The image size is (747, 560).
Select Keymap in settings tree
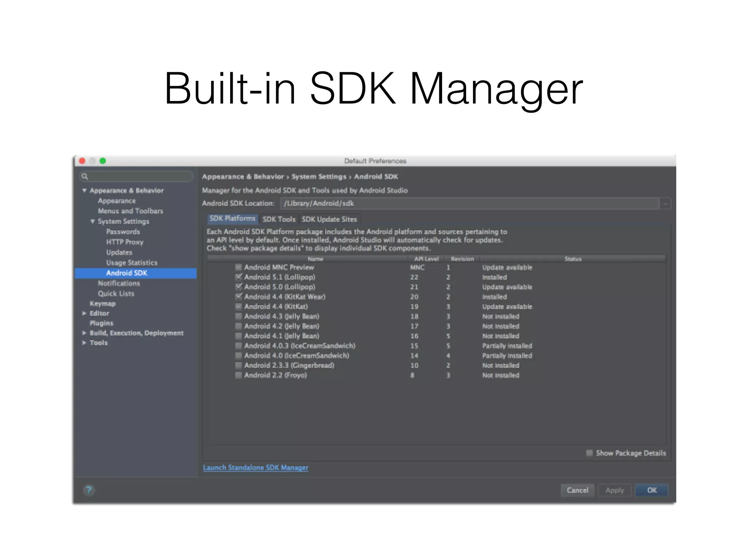click(102, 303)
